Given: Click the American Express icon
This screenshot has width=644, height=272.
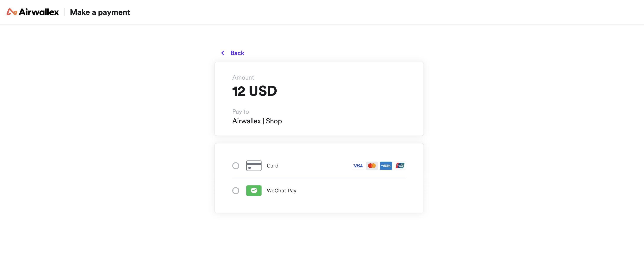Looking at the screenshot, I should pyautogui.click(x=386, y=166).
